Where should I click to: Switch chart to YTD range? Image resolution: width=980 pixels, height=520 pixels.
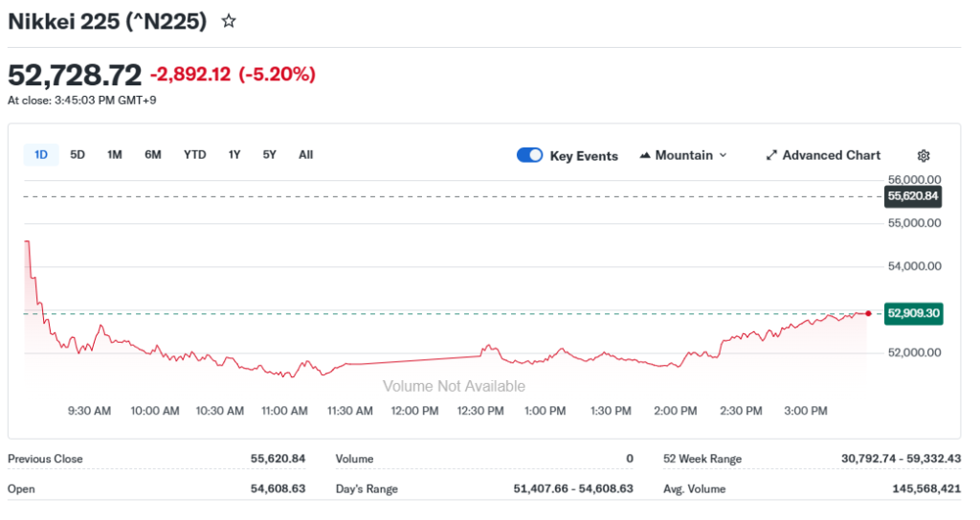pyautogui.click(x=194, y=154)
